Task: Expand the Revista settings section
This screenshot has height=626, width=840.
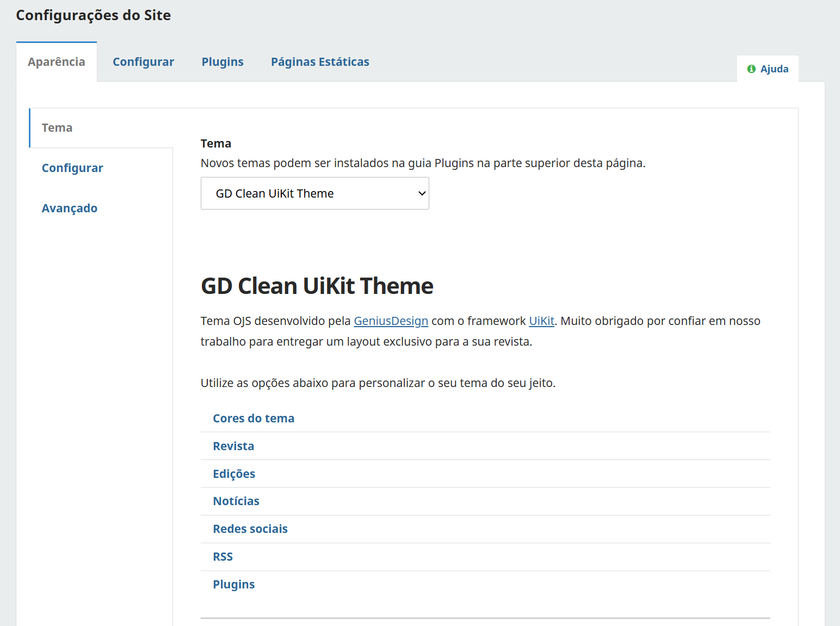Action: 233,446
